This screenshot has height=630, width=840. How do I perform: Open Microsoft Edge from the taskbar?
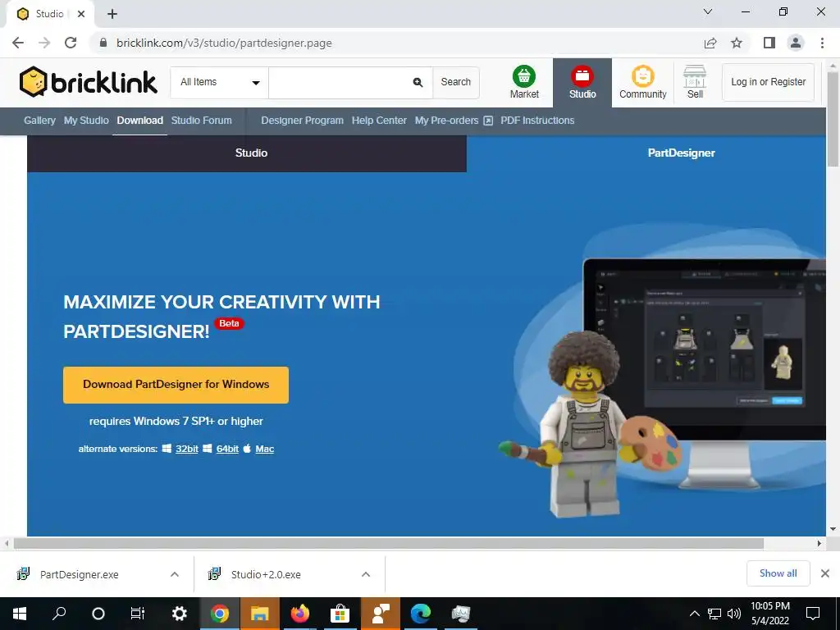point(421,614)
